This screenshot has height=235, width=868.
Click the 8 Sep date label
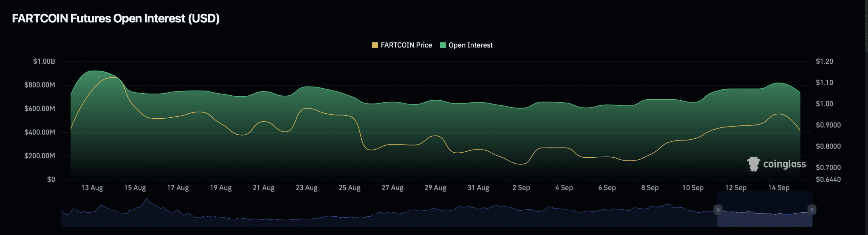[650, 188]
